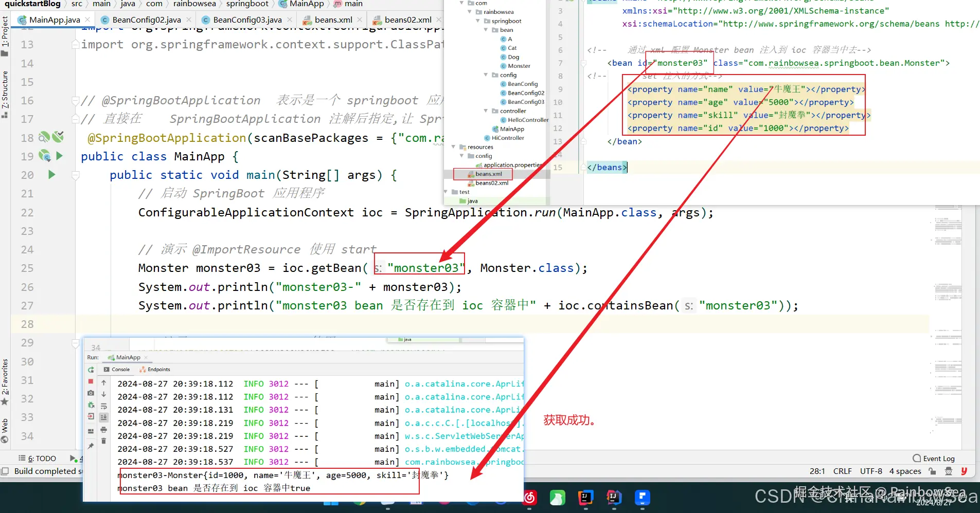Screen dimensions: 980x513
Task: Toggle code folding at line 20 main method
Action: point(76,175)
